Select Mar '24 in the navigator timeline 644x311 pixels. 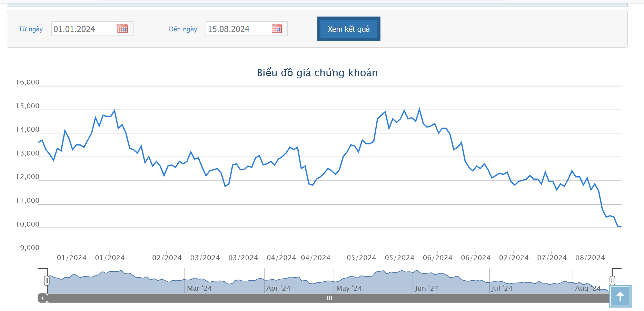[x=199, y=288]
